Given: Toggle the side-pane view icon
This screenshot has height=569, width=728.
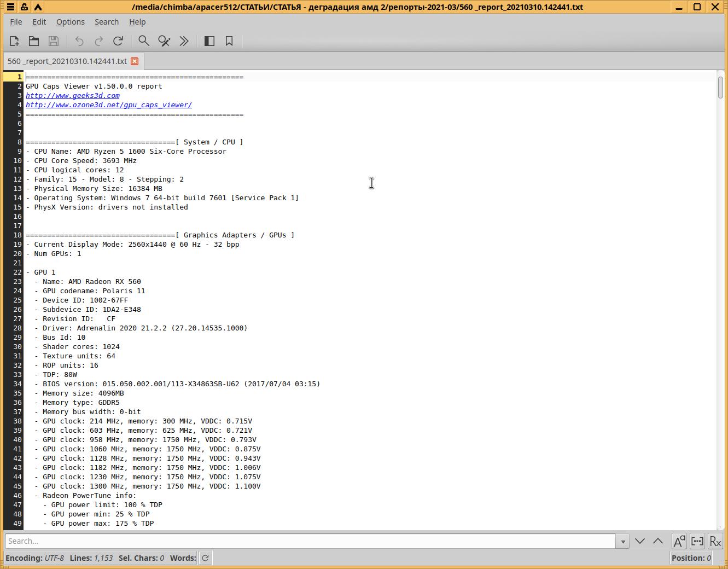Looking at the screenshot, I should click(x=209, y=41).
